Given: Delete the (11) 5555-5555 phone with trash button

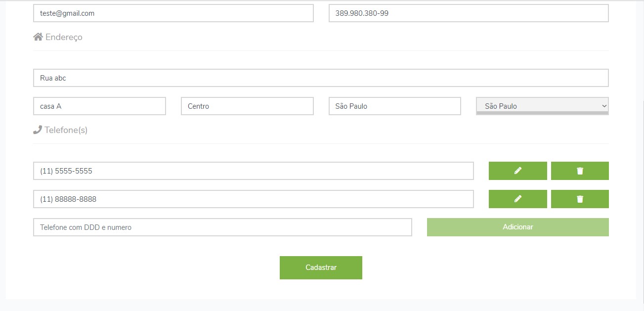Looking at the screenshot, I should click(x=580, y=171).
